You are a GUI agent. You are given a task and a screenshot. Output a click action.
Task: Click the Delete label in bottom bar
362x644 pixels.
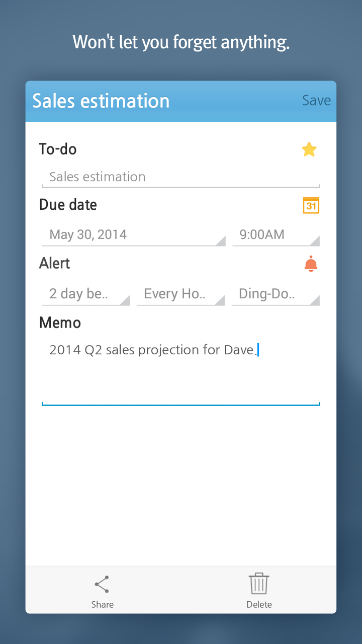[x=259, y=605]
